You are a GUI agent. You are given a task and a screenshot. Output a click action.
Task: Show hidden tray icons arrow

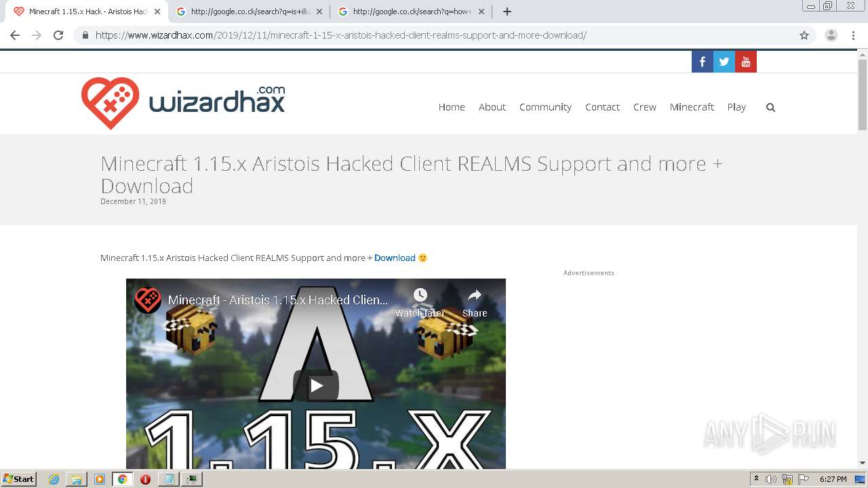tap(756, 479)
